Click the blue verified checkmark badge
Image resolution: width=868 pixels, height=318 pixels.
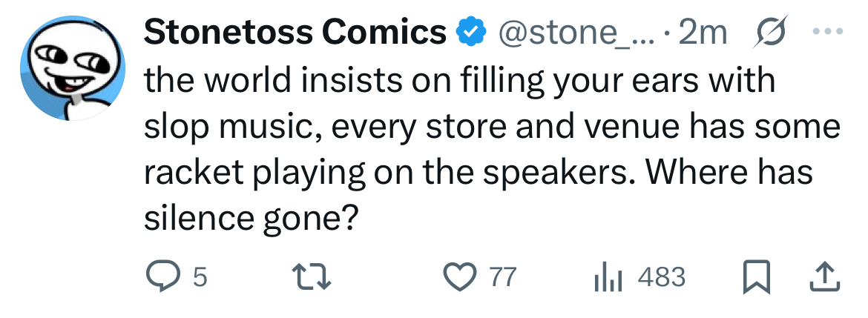pos(470,32)
